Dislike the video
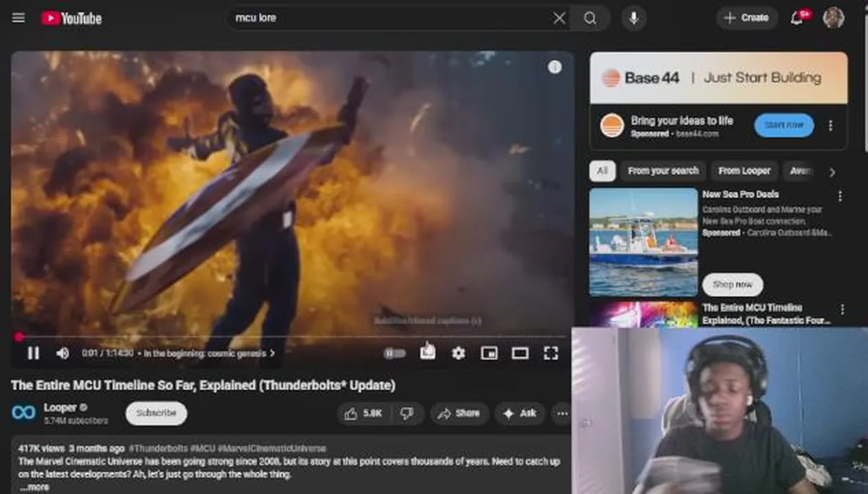Screen dimensions: 868x494 tap(407, 413)
